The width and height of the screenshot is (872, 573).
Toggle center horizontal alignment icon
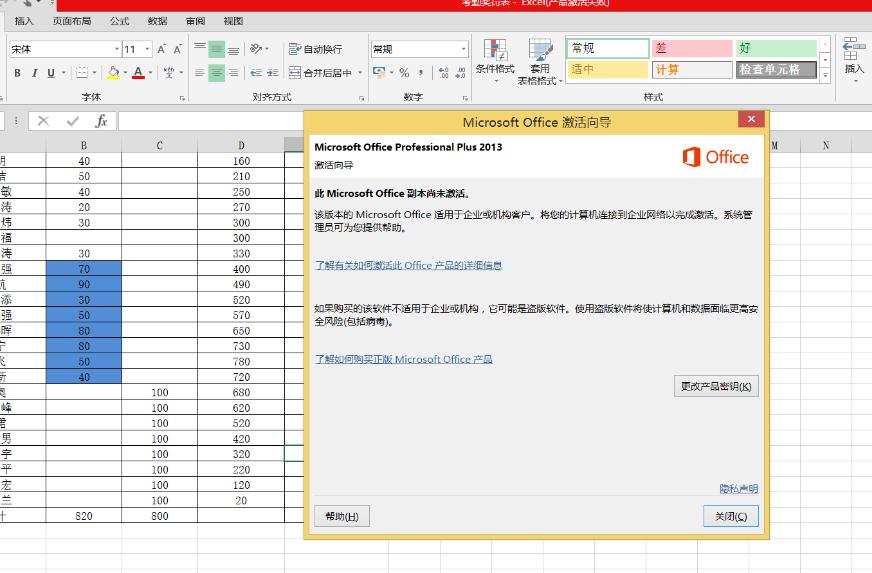coord(216,73)
